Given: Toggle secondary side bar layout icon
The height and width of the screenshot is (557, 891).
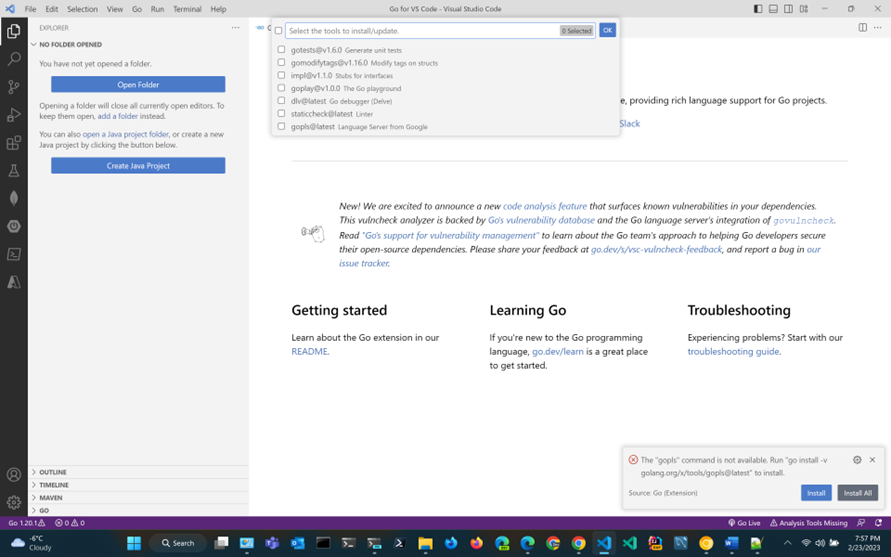Looking at the screenshot, I should [789, 9].
